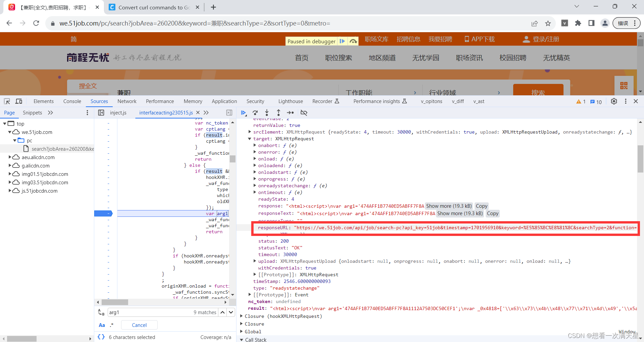
Task: Toggle deactivate breakpoints icon
Action: coord(304,113)
